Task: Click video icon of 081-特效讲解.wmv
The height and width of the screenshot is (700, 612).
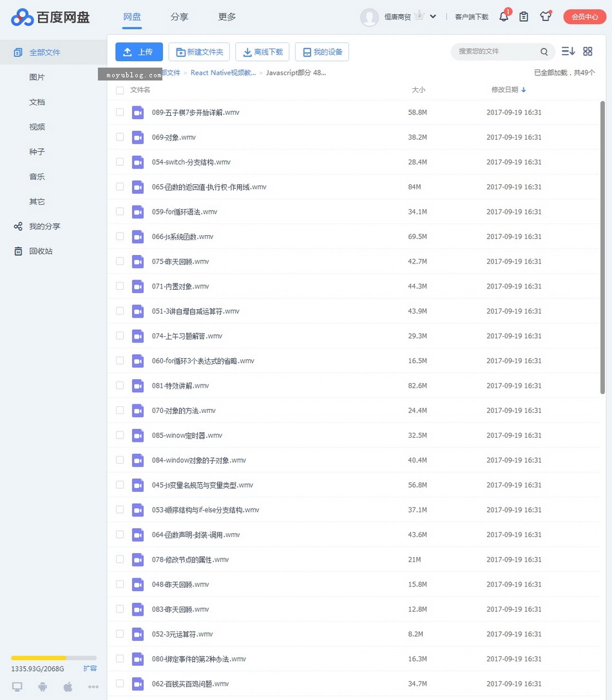Action: point(138,386)
